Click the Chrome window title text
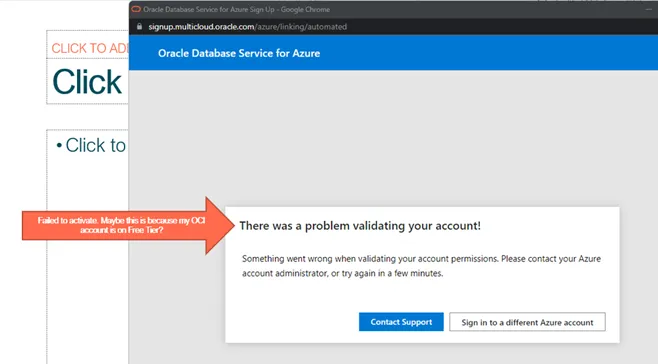 237,9
